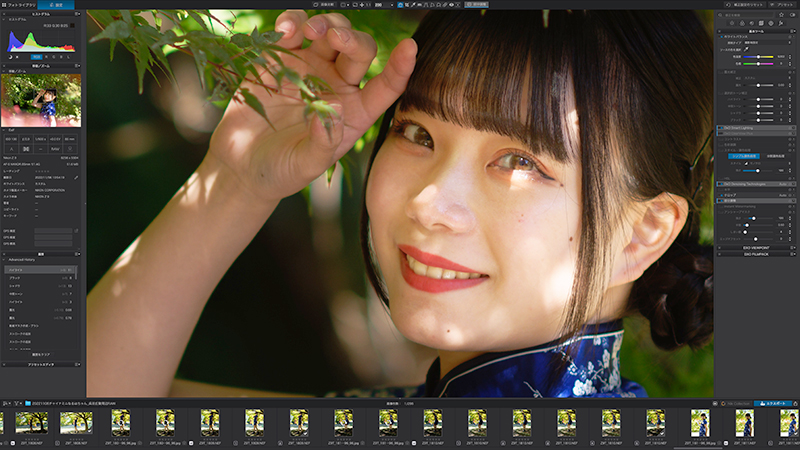Image resolution: width=800 pixels, height=450 pixels.
Task: Toggle DxO Denoising Technologies on or off
Action: tap(720, 184)
